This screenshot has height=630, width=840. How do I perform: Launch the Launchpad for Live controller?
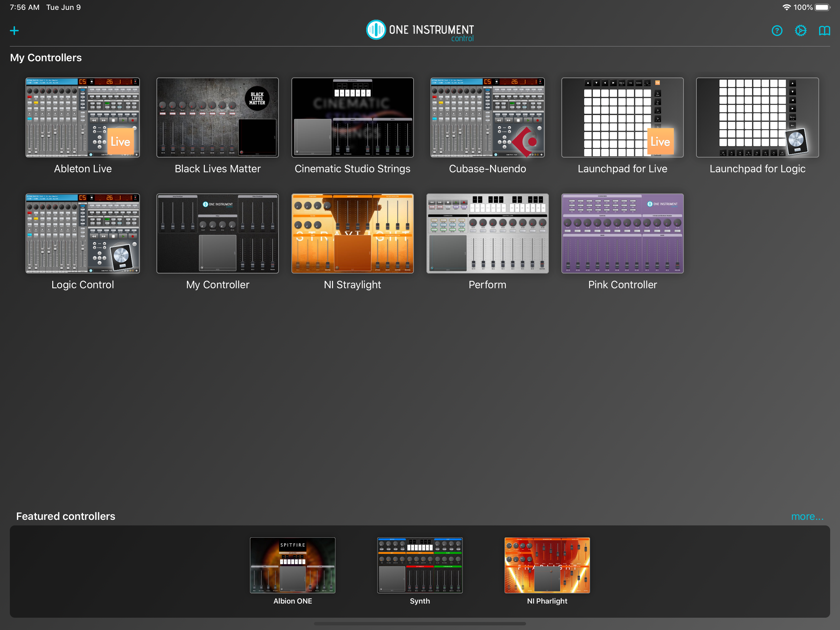point(622,118)
